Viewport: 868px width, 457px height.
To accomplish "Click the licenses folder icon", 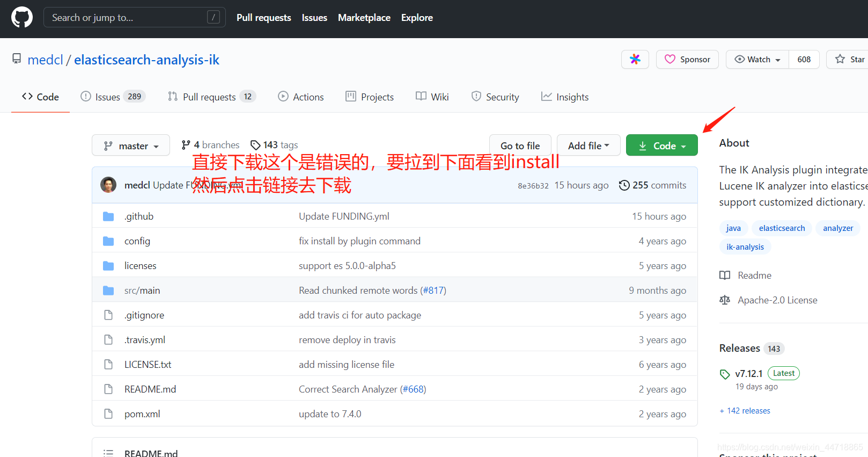I will point(108,266).
